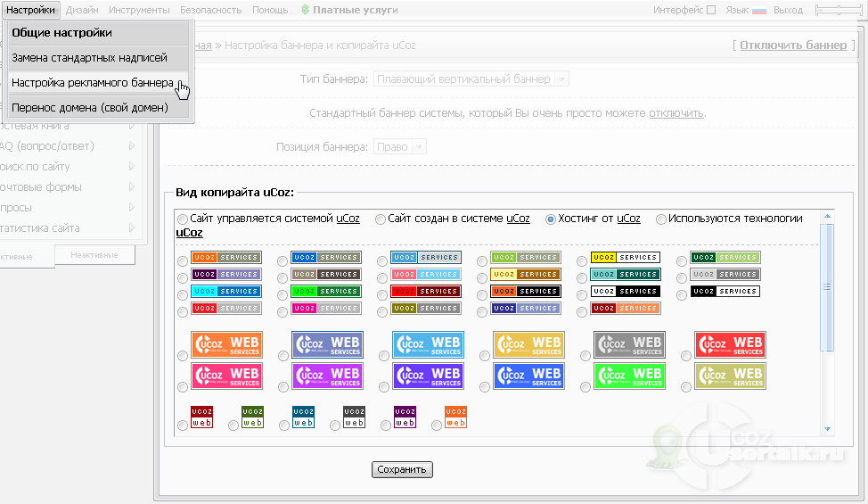Pick the bright-green uCoz WEB Services large banner
Image resolution: width=868 pixels, height=504 pixels.
(x=629, y=376)
